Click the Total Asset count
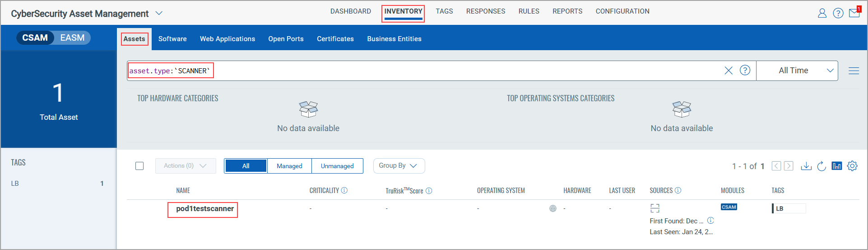Image resolution: width=868 pixels, height=250 pixels. pyautogui.click(x=58, y=93)
